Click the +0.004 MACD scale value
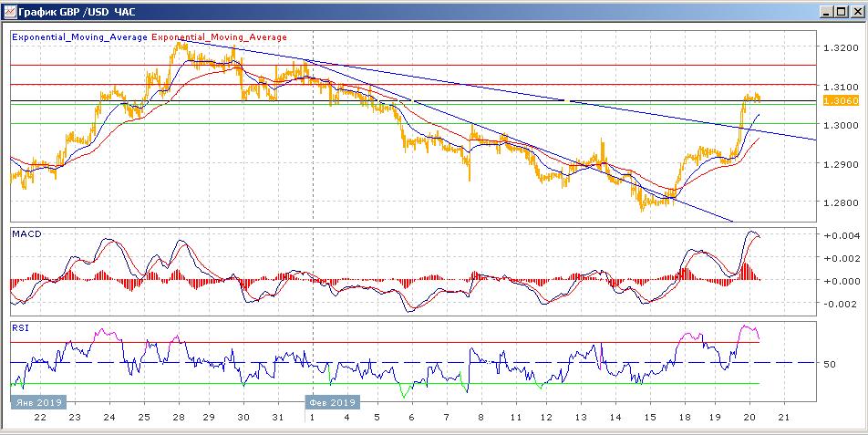868x435 pixels. pyautogui.click(x=841, y=236)
